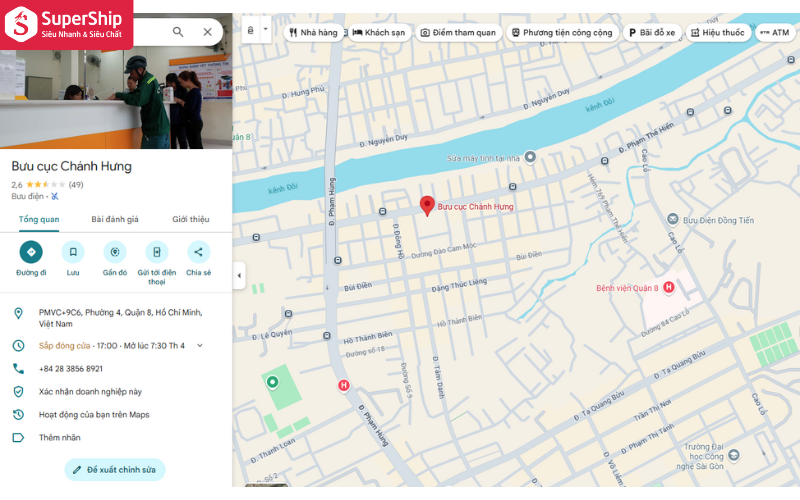Click the print icon above the map

pyautogui.click(x=251, y=31)
